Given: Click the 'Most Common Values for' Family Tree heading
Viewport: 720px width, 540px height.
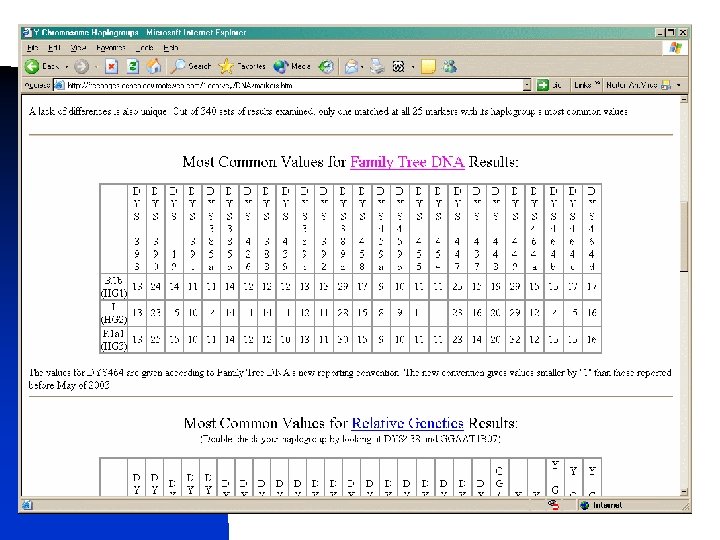Looking at the screenshot, I should tap(264, 162).
